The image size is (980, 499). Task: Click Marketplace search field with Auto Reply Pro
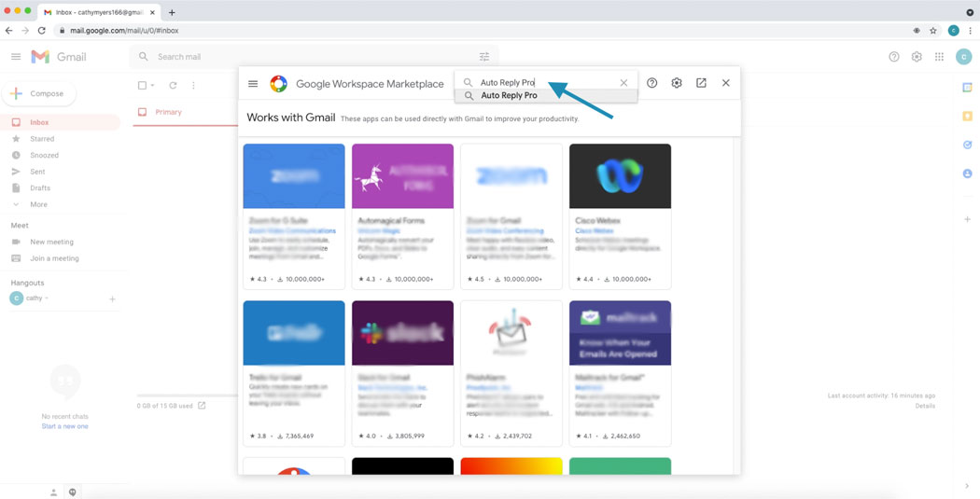tap(545, 82)
